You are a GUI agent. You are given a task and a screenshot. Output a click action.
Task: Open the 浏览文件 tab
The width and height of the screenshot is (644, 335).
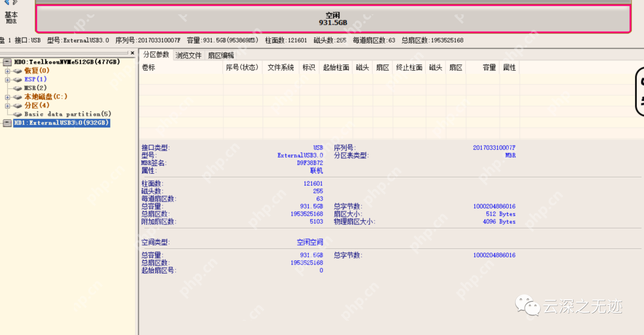[188, 55]
